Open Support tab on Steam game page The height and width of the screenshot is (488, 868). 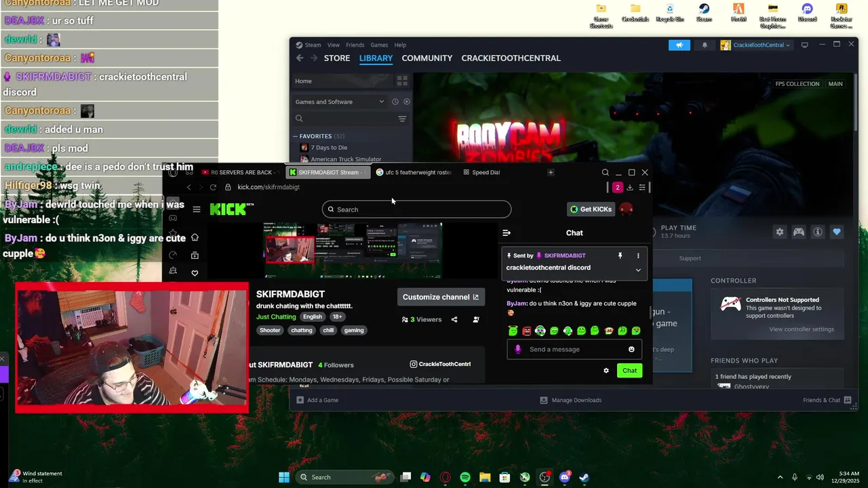click(690, 258)
